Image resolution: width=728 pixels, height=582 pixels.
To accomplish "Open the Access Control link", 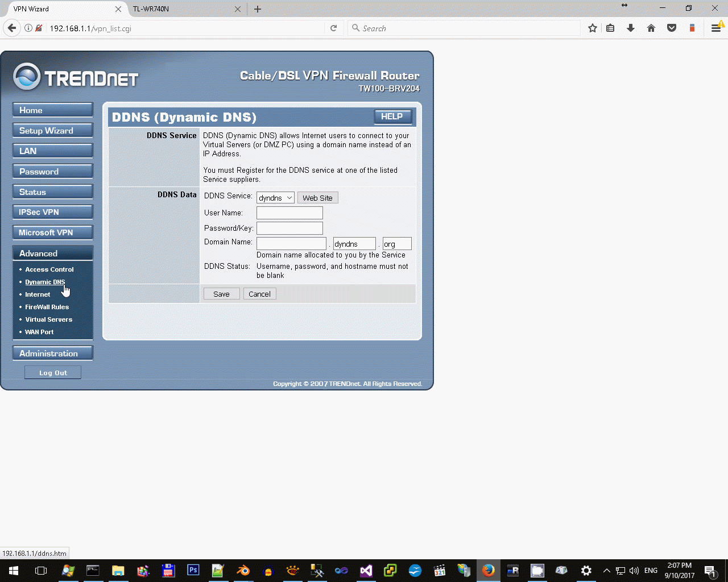I will 49,269.
